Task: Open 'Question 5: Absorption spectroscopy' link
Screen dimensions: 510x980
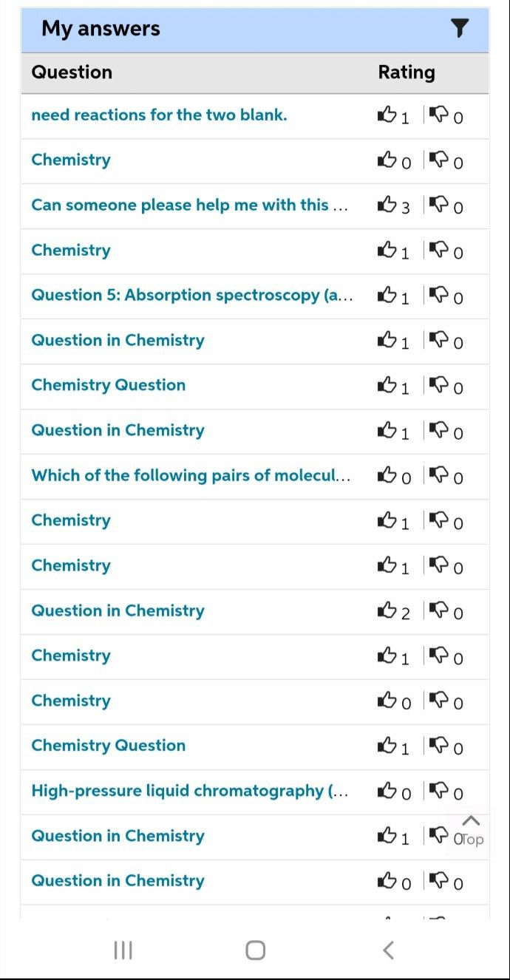Action: [192, 295]
